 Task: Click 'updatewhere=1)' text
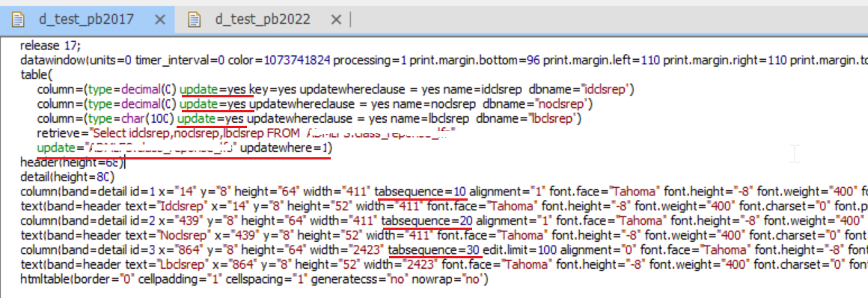pyautogui.click(x=286, y=148)
